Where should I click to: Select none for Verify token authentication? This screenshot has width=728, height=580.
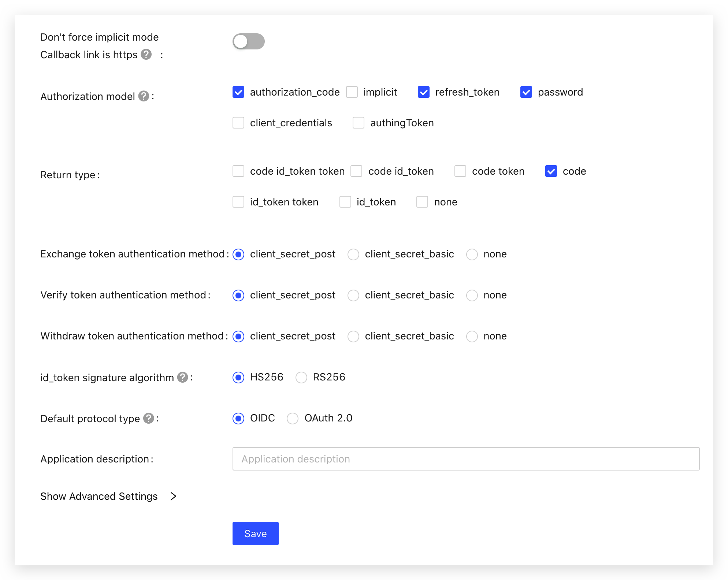(x=472, y=295)
